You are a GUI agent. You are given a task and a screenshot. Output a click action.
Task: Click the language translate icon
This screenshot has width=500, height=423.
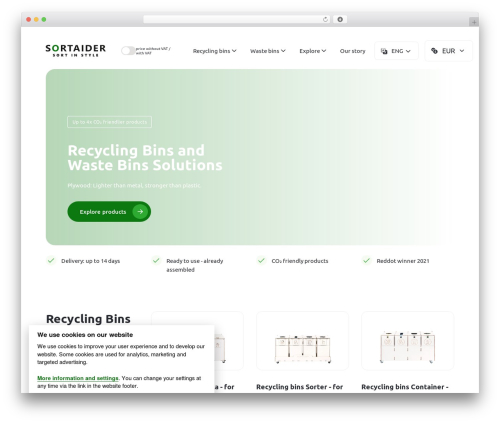click(x=384, y=51)
